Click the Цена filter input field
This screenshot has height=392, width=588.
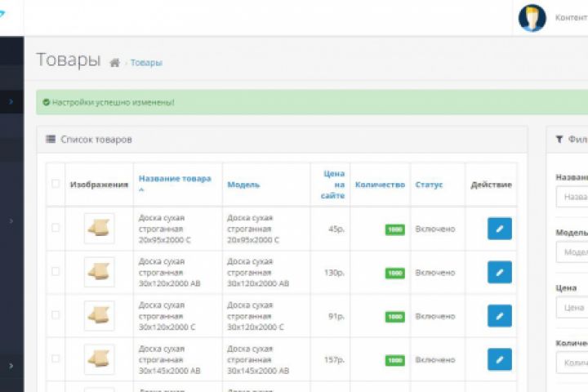pyautogui.click(x=572, y=308)
